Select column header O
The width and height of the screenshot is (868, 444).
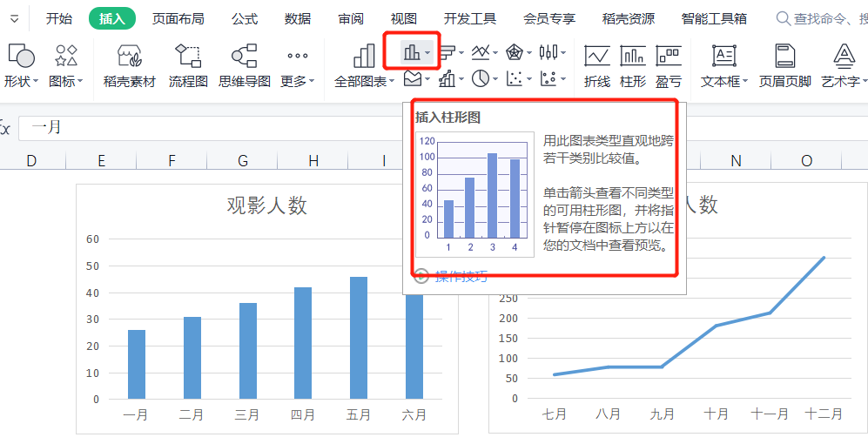tap(806, 160)
